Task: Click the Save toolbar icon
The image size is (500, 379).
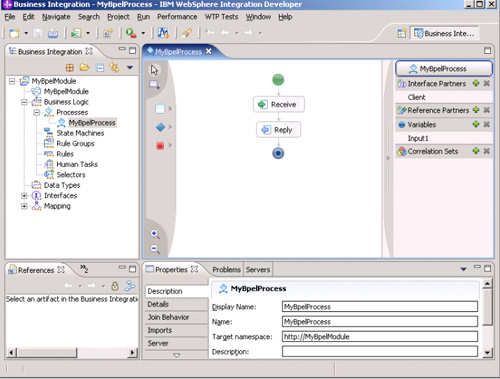Action: (38, 33)
